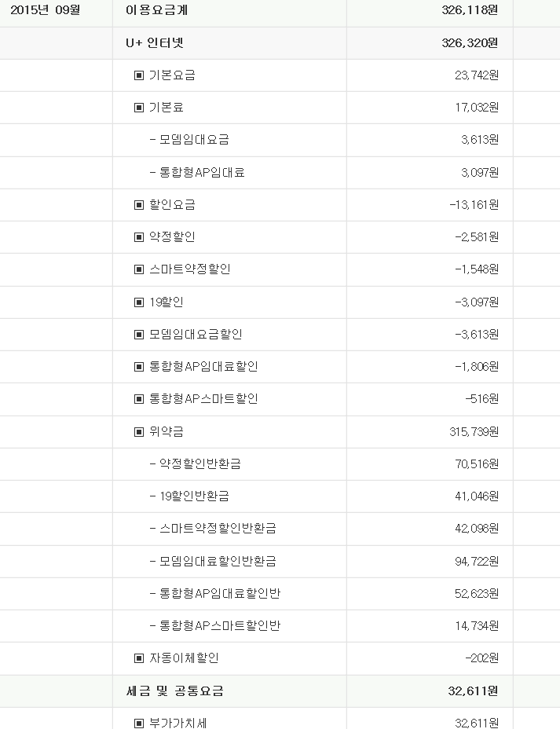Viewport: 560px width, 729px height.
Task: Select the square marker next to 할인요금
Action: (x=138, y=205)
